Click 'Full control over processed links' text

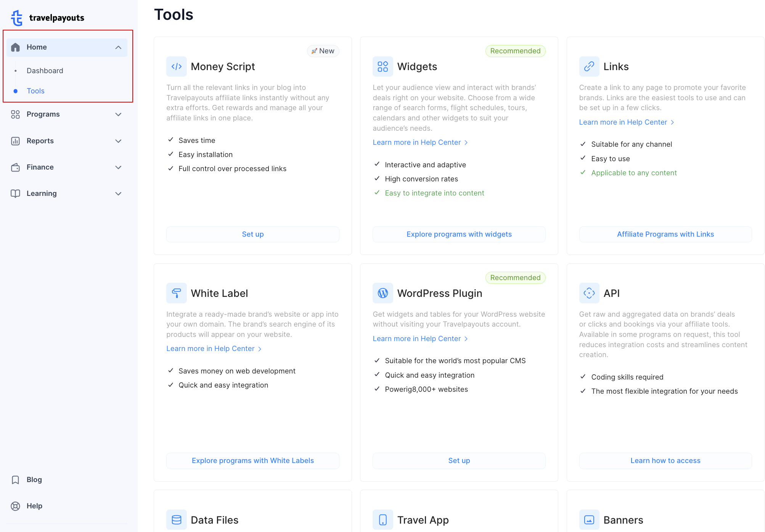coord(232,169)
